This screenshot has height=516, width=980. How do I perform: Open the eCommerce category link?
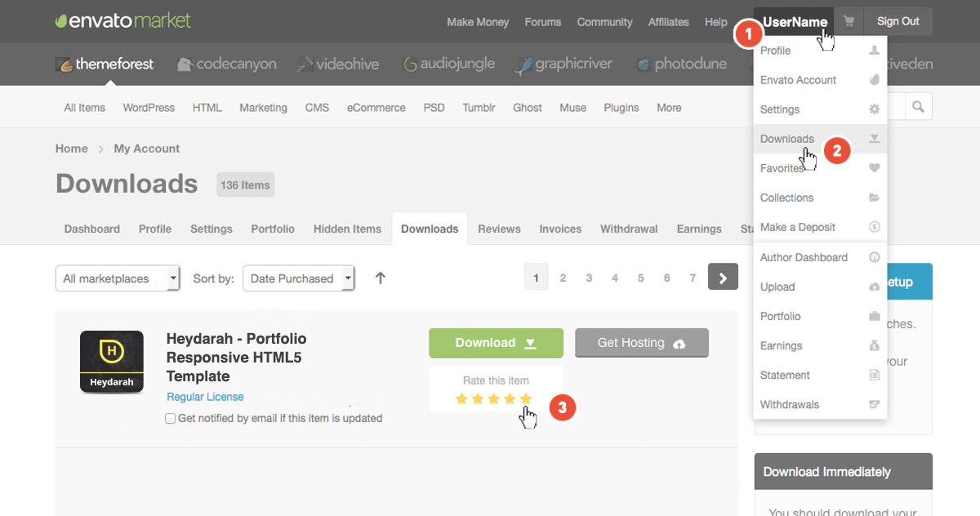pyautogui.click(x=376, y=108)
